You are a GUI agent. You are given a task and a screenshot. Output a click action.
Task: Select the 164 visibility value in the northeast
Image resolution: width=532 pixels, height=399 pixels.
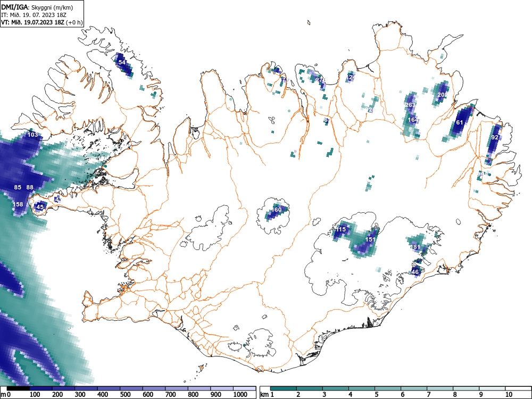(413, 120)
